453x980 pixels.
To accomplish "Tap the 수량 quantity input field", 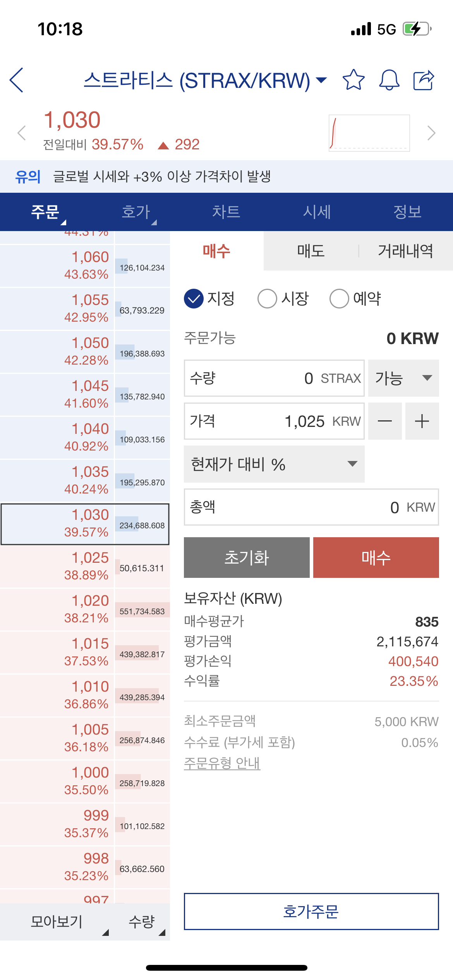I will 274,378.
